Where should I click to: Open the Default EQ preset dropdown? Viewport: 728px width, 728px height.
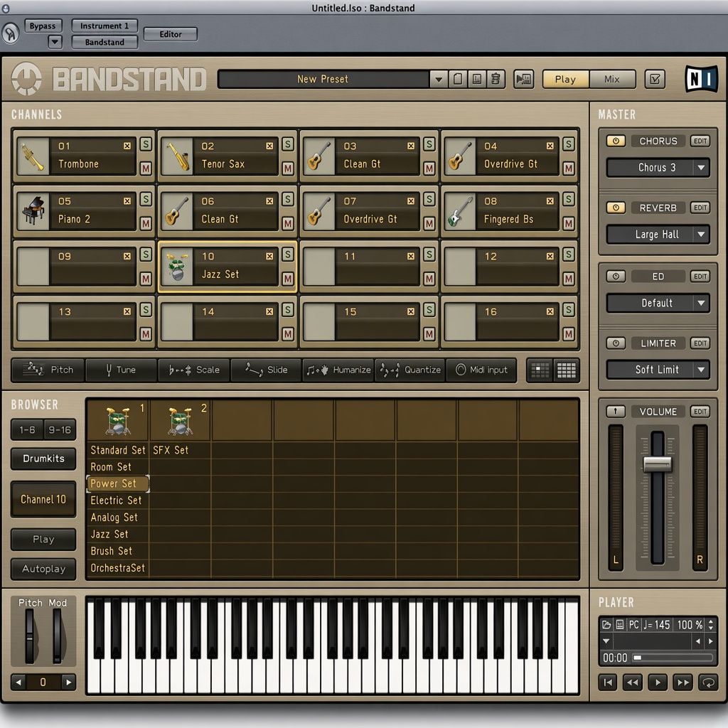pos(658,303)
